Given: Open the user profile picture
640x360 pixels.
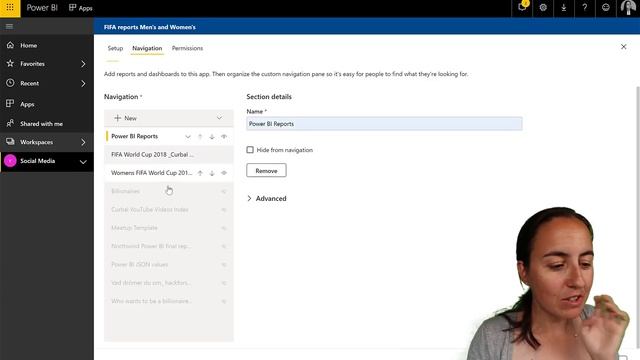Looking at the screenshot, I should (x=628, y=7).
